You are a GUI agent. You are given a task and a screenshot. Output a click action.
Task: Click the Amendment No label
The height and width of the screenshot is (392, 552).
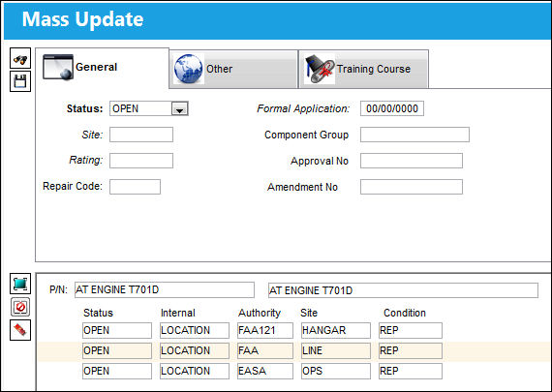[x=302, y=187]
